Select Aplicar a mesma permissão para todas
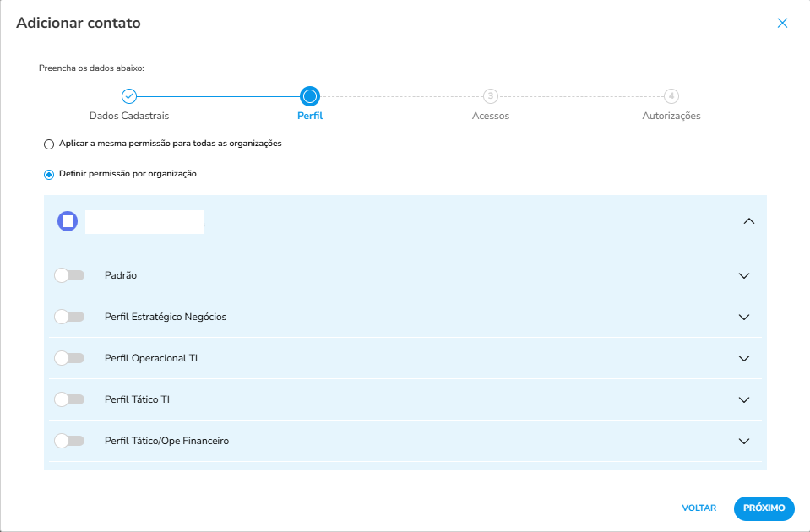 click(x=49, y=144)
